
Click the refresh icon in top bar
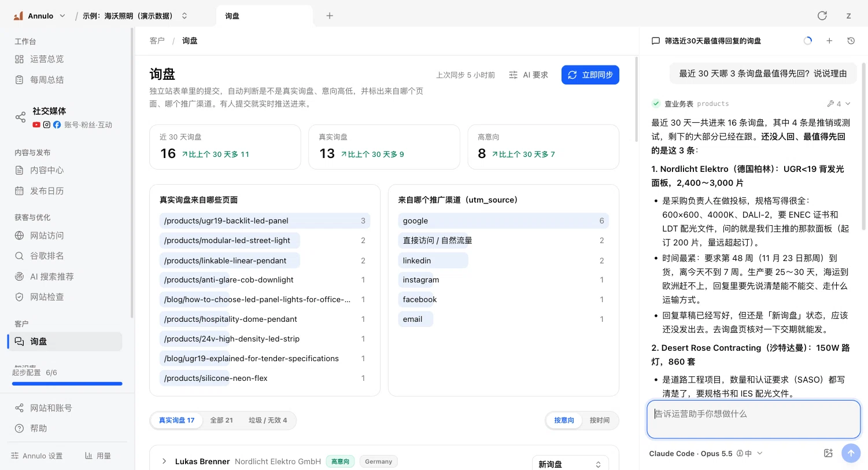[822, 16]
